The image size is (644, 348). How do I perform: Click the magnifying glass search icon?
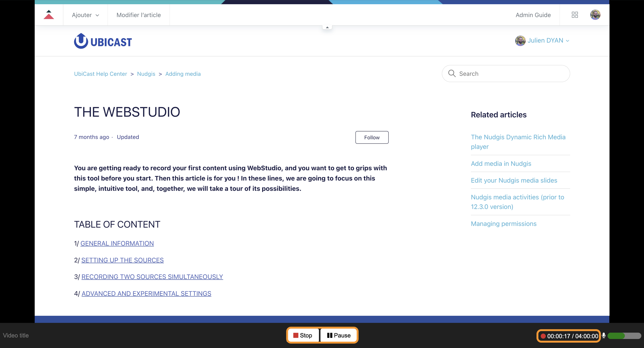pos(452,73)
